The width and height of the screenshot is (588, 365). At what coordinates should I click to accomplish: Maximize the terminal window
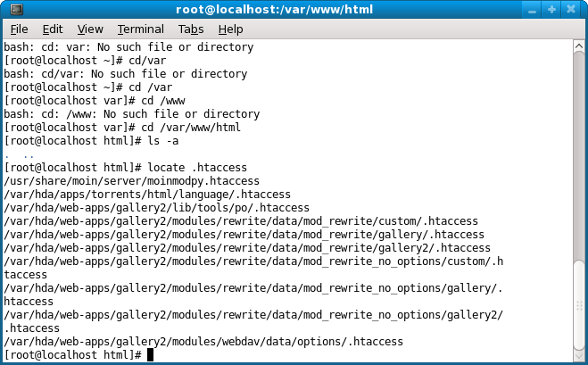tap(551, 10)
